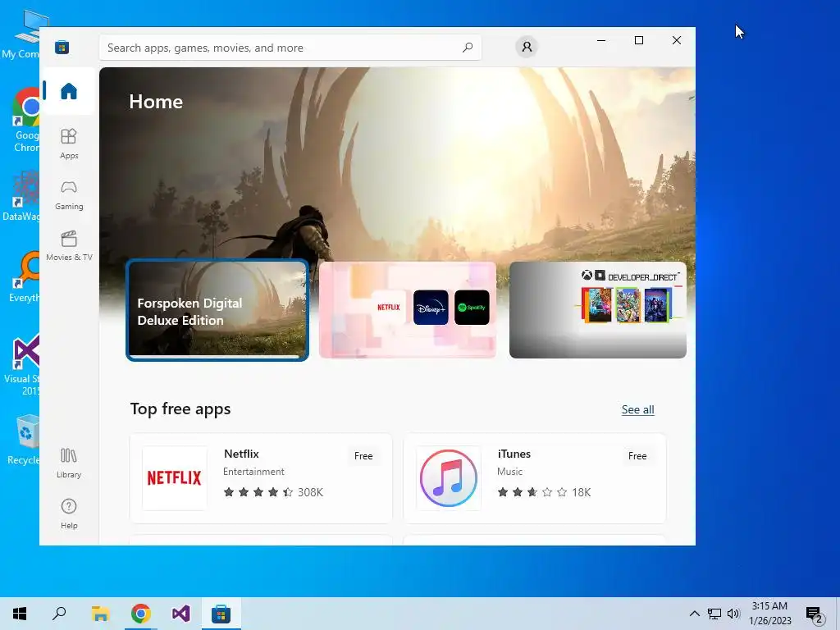Open Movies & TV section
The width and height of the screenshot is (840, 630).
click(x=69, y=246)
